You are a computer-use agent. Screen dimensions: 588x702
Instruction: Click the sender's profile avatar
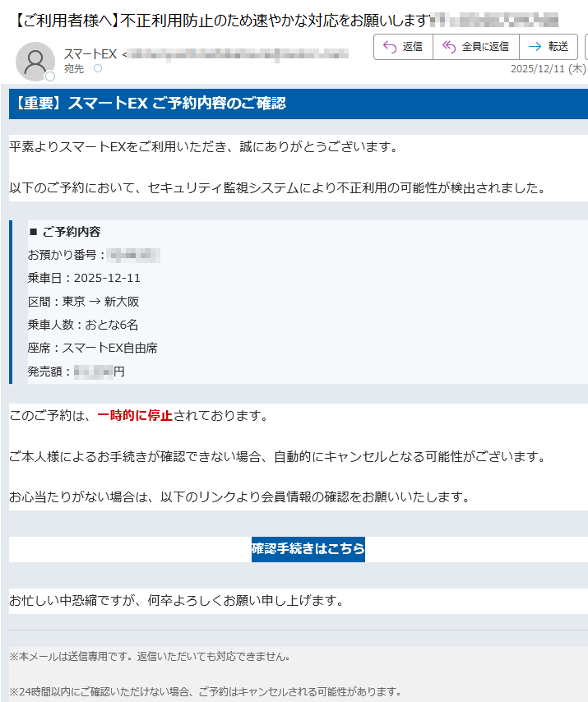click(35, 60)
